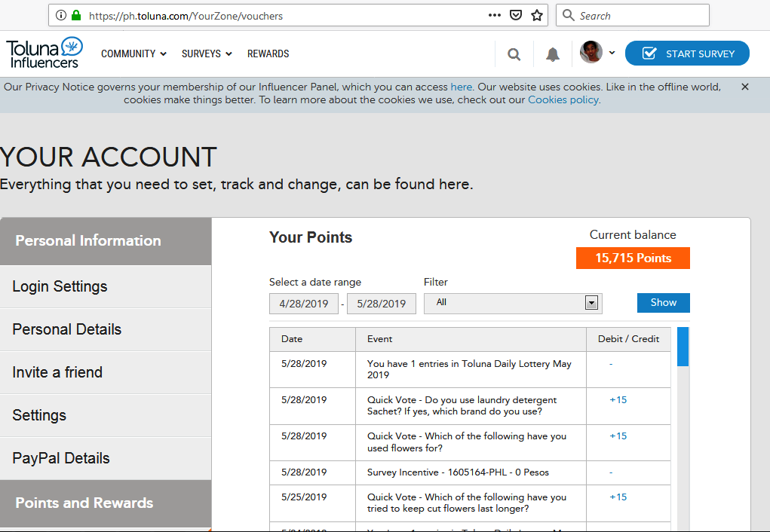Image resolution: width=770 pixels, height=532 pixels.
Task: Click the Toluna Influencers logo
Action: click(x=44, y=53)
